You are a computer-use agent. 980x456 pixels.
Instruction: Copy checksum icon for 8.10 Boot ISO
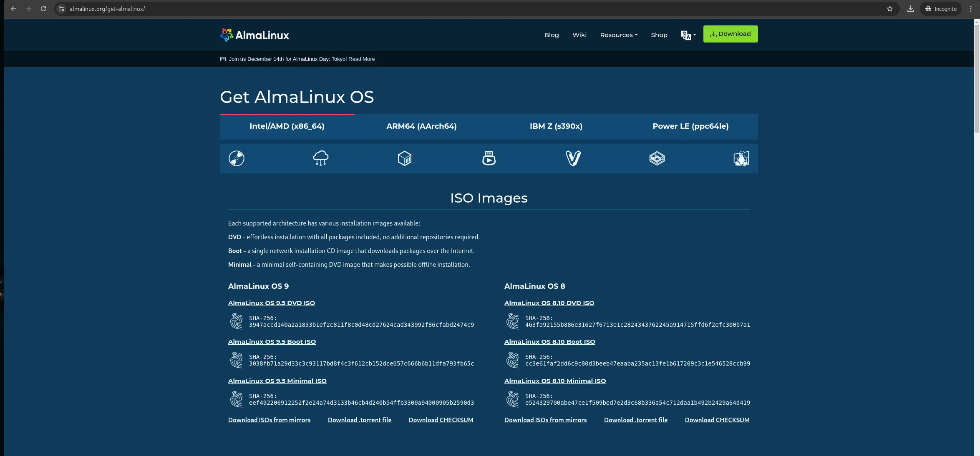(x=513, y=360)
